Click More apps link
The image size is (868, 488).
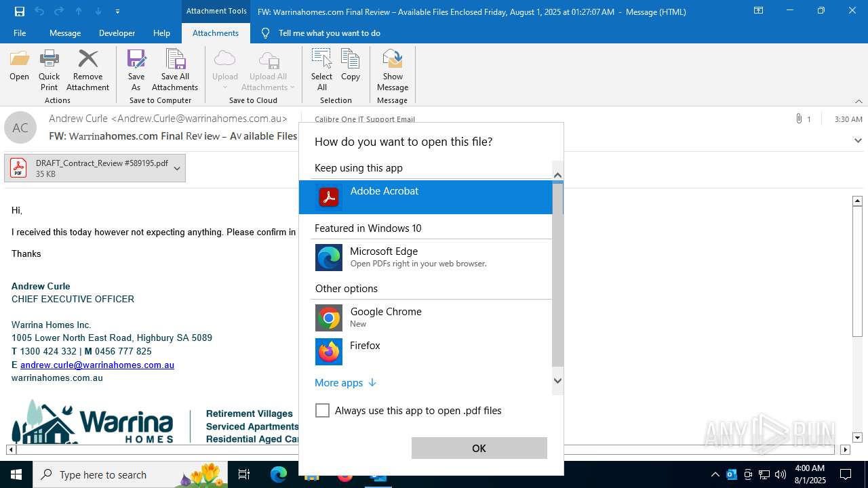point(345,383)
